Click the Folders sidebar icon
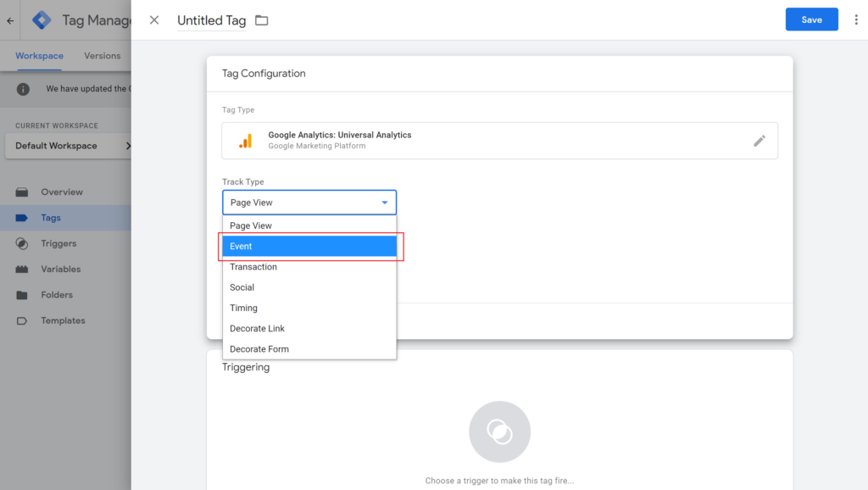Viewport: 868px width, 490px height. pos(21,295)
